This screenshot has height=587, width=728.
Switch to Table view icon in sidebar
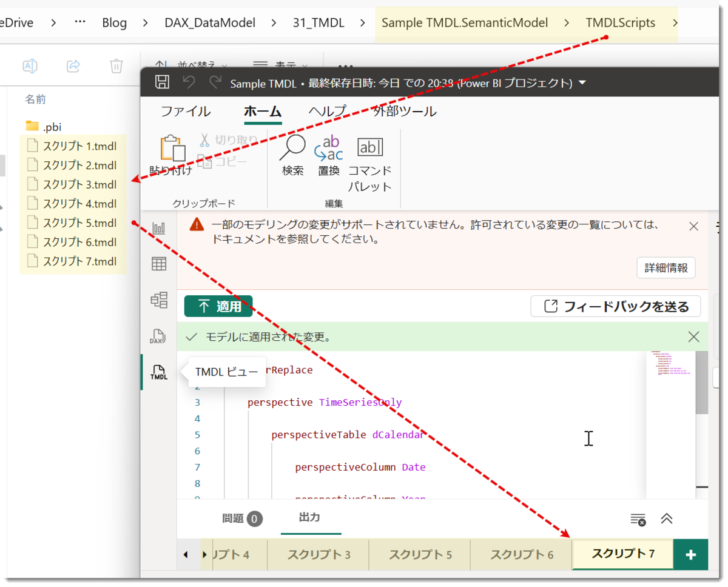coord(159,264)
